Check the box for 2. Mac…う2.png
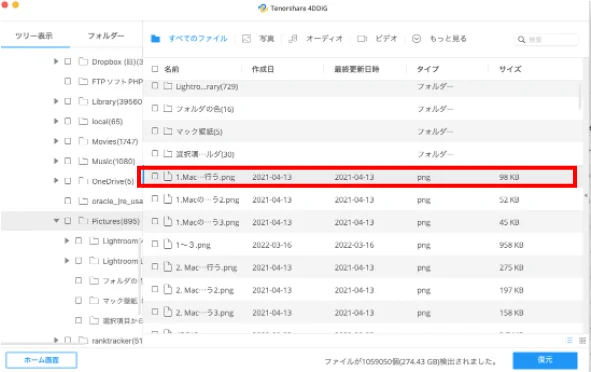The height and width of the screenshot is (372, 591). pyautogui.click(x=155, y=289)
